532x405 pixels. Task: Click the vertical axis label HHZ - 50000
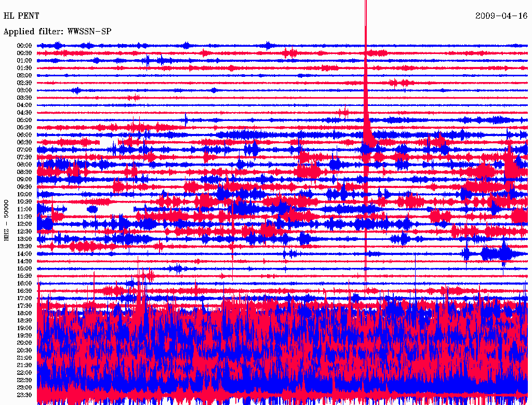[x=6, y=220]
